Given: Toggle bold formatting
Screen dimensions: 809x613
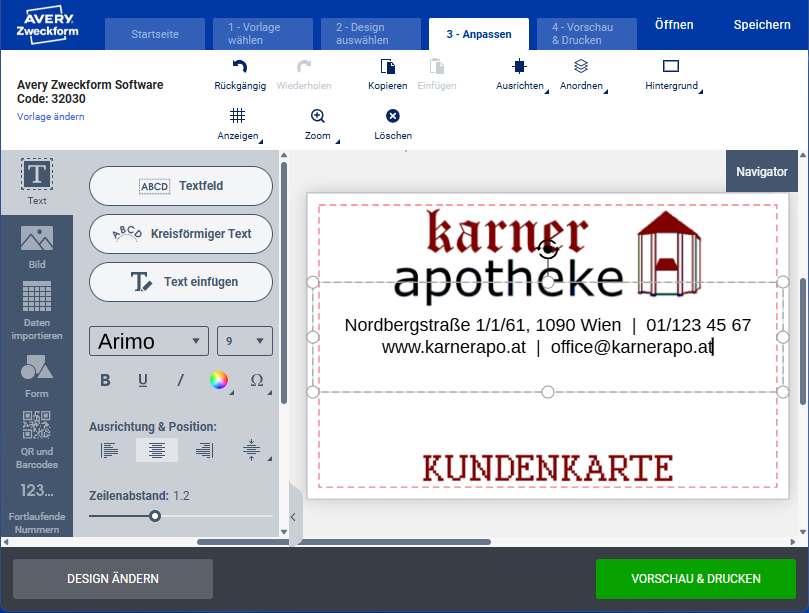Looking at the screenshot, I should pos(105,381).
